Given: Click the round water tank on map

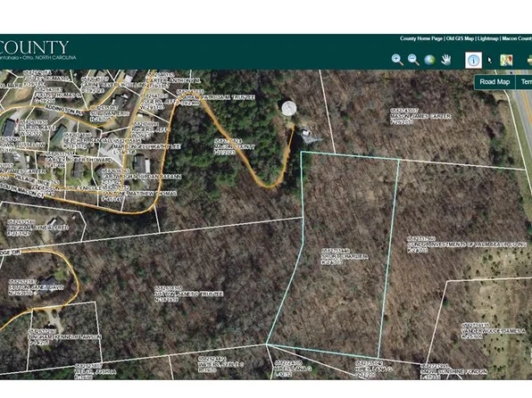Looking at the screenshot, I should pos(288,108).
